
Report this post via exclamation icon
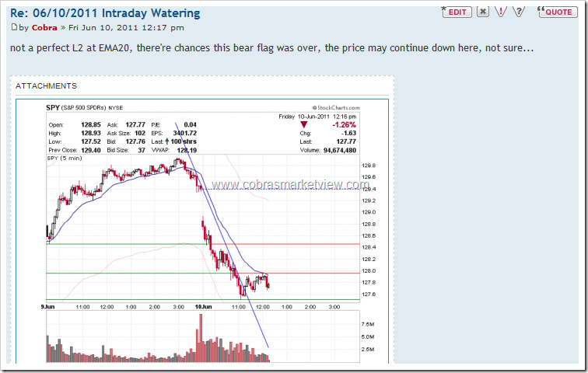(501, 12)
